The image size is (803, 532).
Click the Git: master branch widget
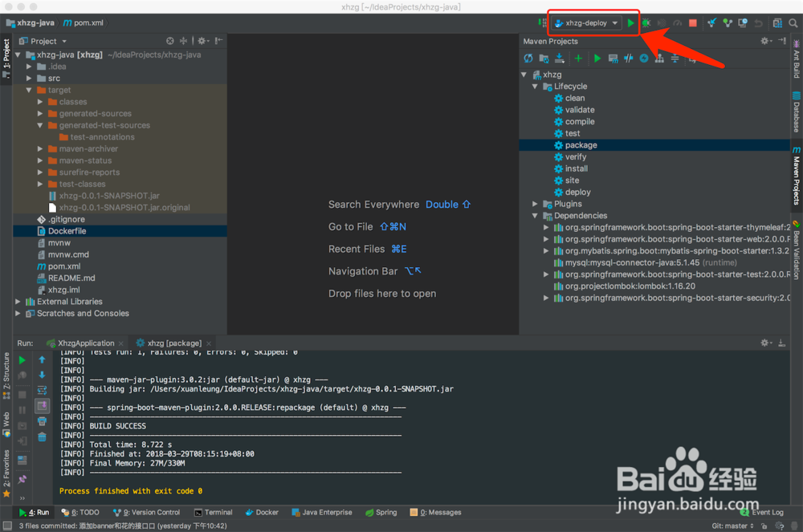tap(732, 526)
